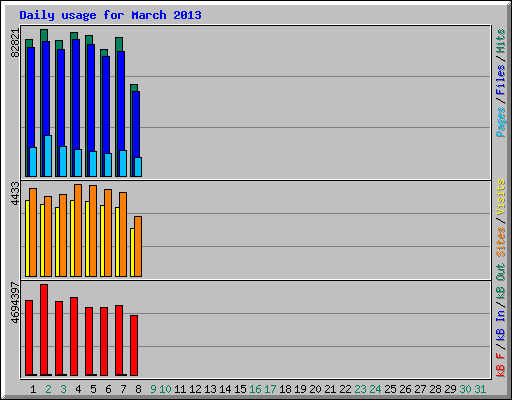Click the Pages legend label

pyautogui.click(x=500, y=122)
